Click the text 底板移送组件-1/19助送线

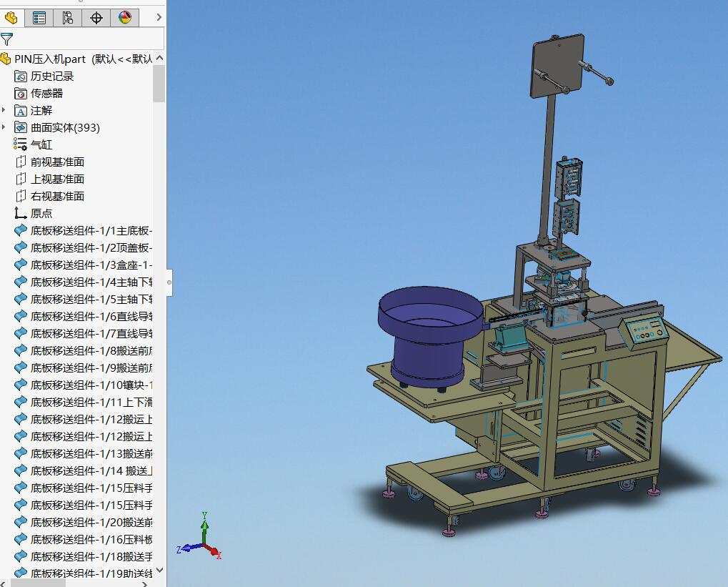point(91,573)
